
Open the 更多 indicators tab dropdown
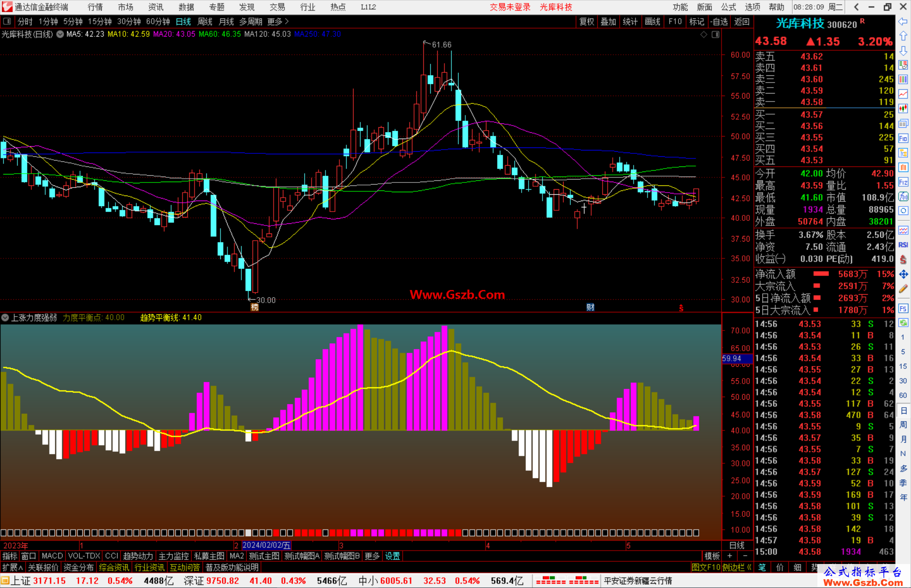[372, 556]
